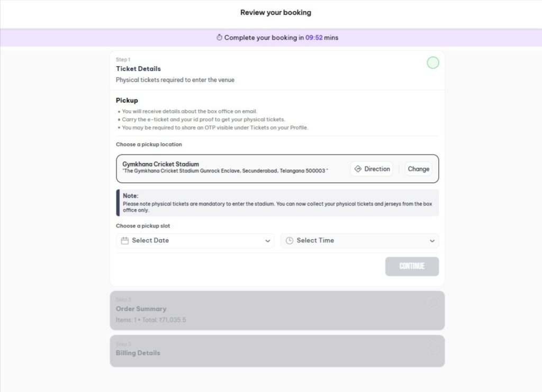Expand the date chevron arrow
The width and height of the screenshot is (542, 392).
pos(267,241)
